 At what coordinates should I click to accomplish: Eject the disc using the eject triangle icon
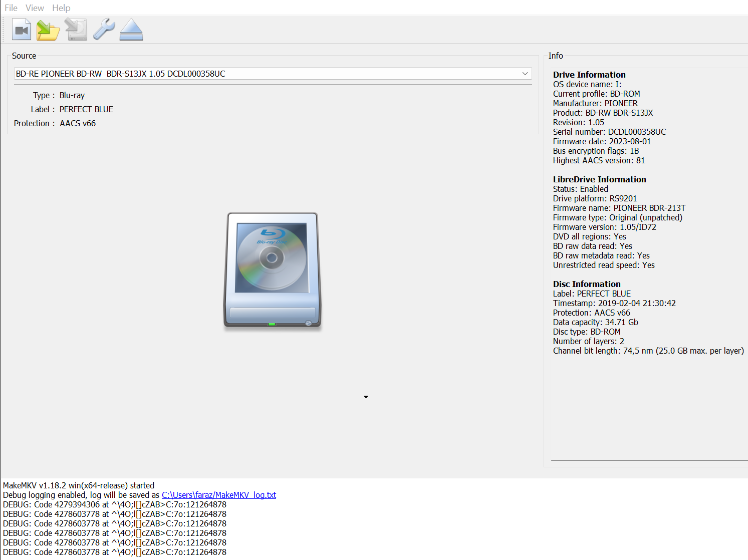coord(131,29)
